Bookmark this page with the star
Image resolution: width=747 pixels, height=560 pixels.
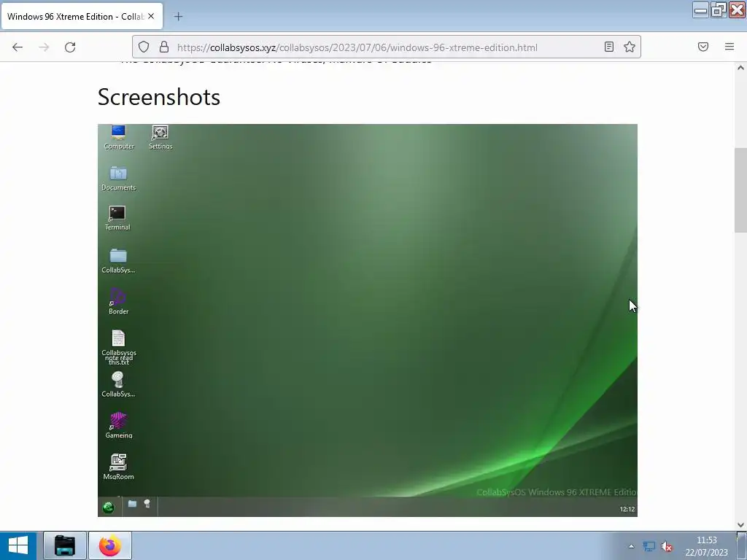point(630,47)
